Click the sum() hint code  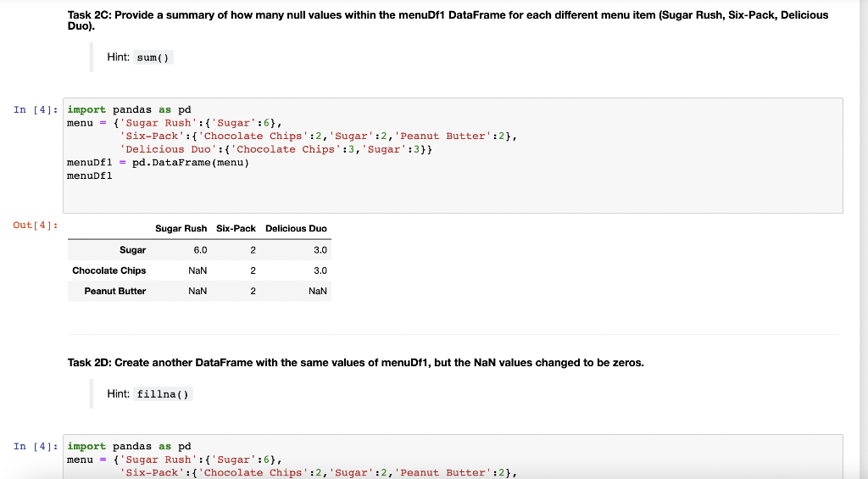click(153, 58)
